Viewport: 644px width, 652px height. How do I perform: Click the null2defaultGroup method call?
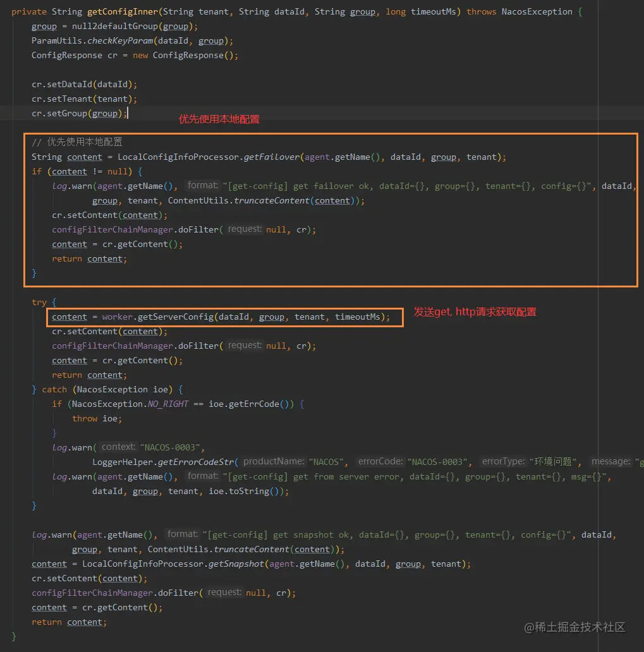pos(115,26)
